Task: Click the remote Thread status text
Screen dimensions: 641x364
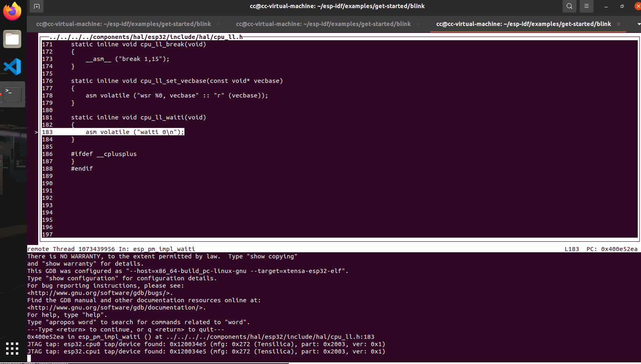Action: 111,249
